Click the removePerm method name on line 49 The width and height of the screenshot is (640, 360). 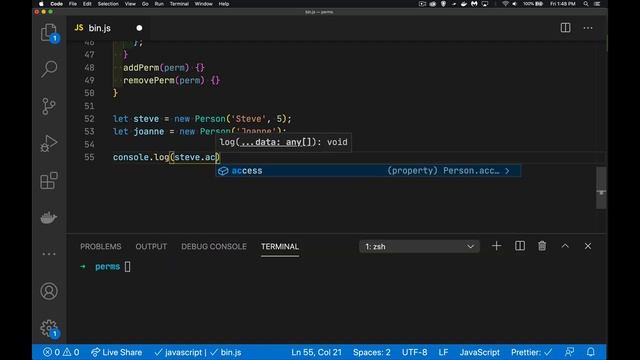[x=149, y=80]
